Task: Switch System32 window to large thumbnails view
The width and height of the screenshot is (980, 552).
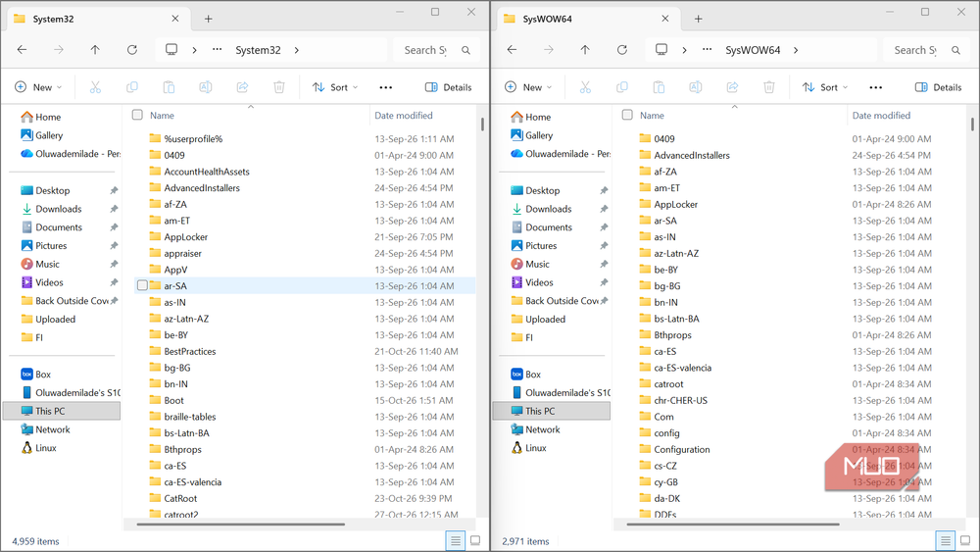Action: [475, 541]
